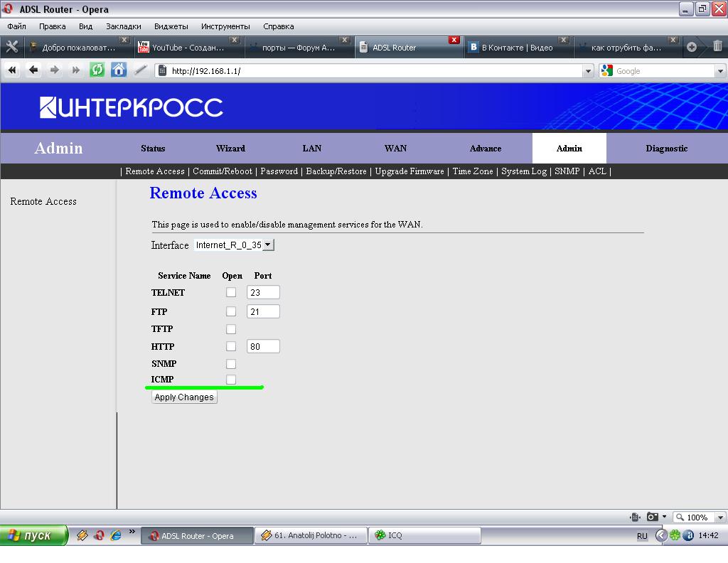This screenshot has width=728, height=563.
Task: Open the closed tabs trash icon
Action: coord(717,46)
